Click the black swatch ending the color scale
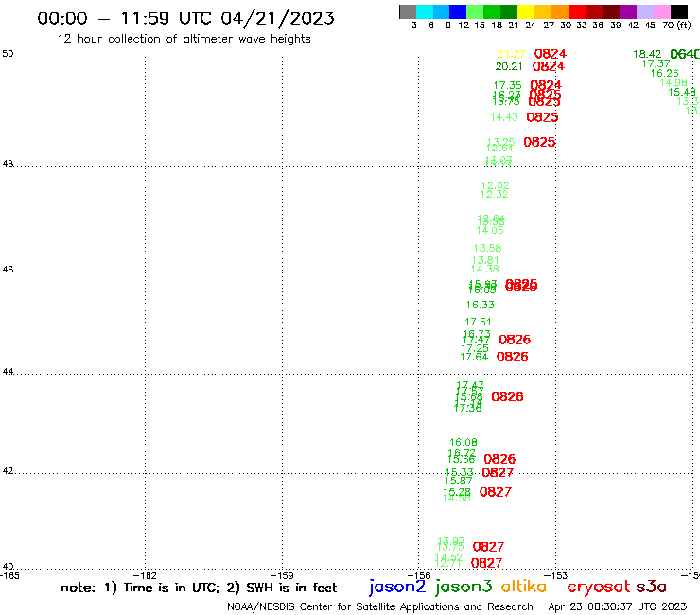Viewport: 700px width, 615px height. point(679,11)
